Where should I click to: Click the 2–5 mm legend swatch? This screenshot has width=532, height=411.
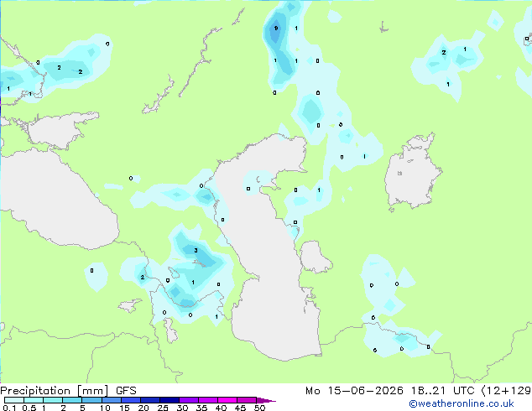tap(72, 400)
